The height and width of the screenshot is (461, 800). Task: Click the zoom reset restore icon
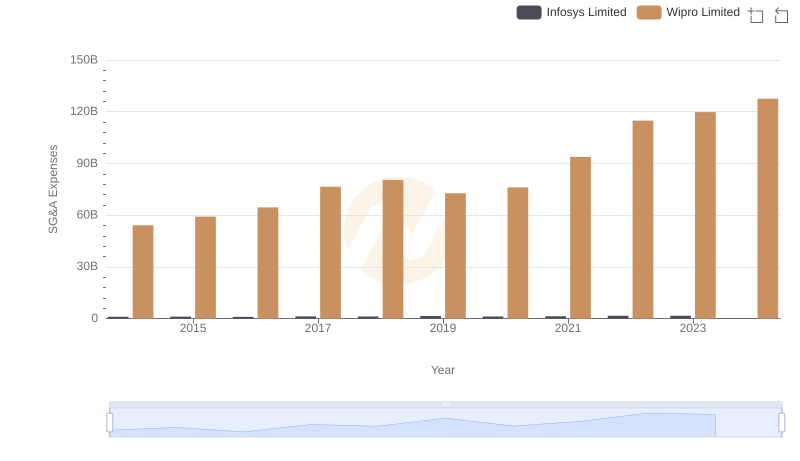point(781,15)
